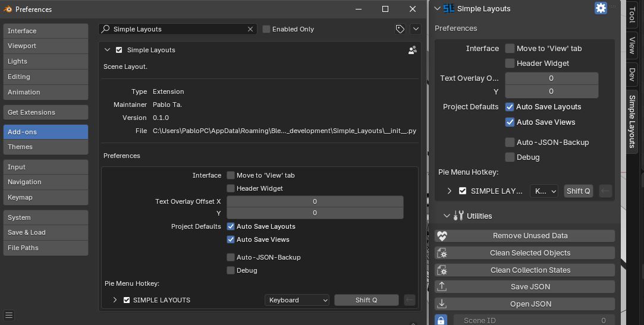Open the Interface preferences section
644x325 pixels.
46,31
